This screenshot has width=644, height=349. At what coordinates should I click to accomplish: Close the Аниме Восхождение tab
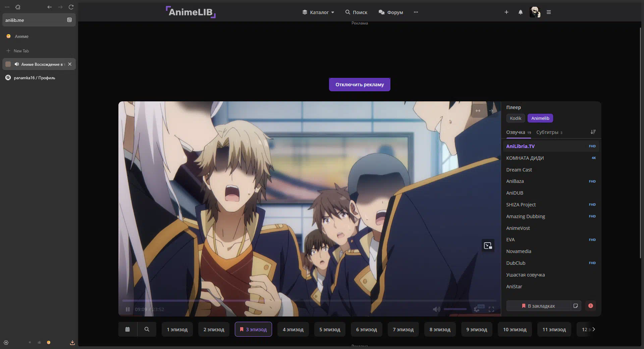70,64
